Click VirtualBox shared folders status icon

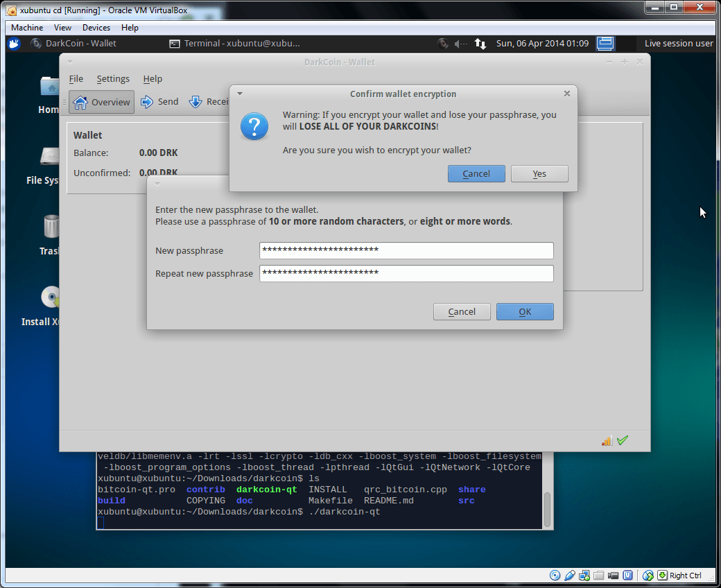(x=599, y=575)
